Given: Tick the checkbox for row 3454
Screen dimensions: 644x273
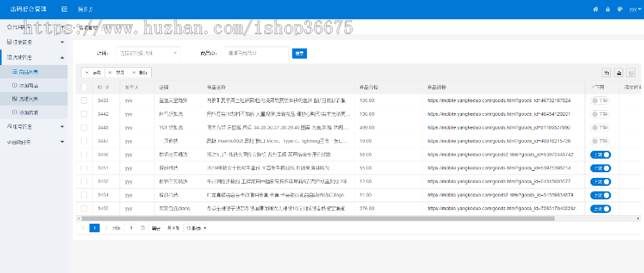Looking at the screenshot, I should (x=84, y=195).
